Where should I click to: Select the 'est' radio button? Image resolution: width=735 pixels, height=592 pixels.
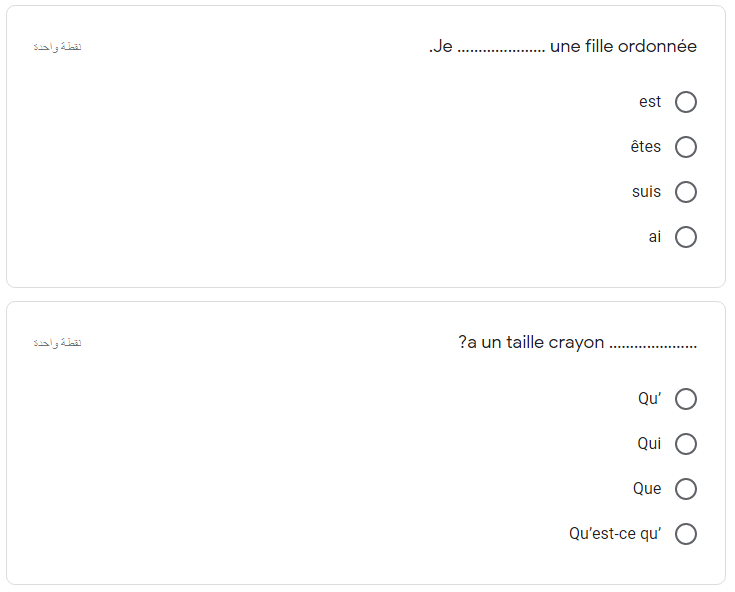[x=685, y=102]
